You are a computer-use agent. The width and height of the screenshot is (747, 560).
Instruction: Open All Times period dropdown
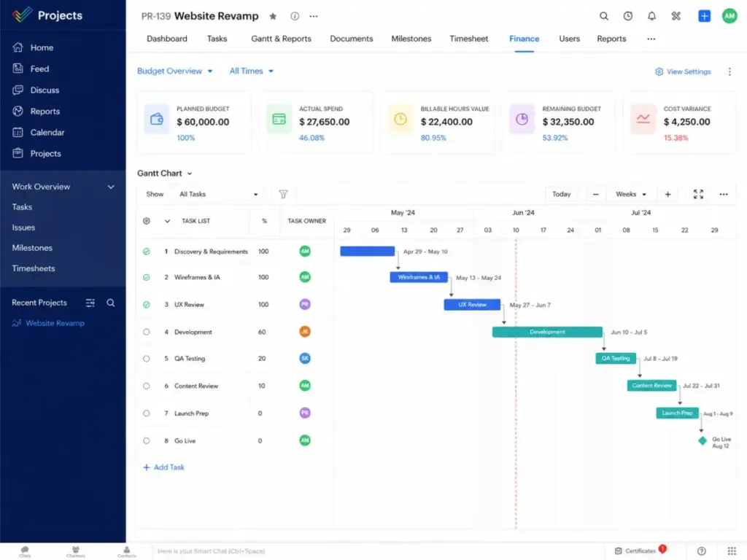point(252,71)
